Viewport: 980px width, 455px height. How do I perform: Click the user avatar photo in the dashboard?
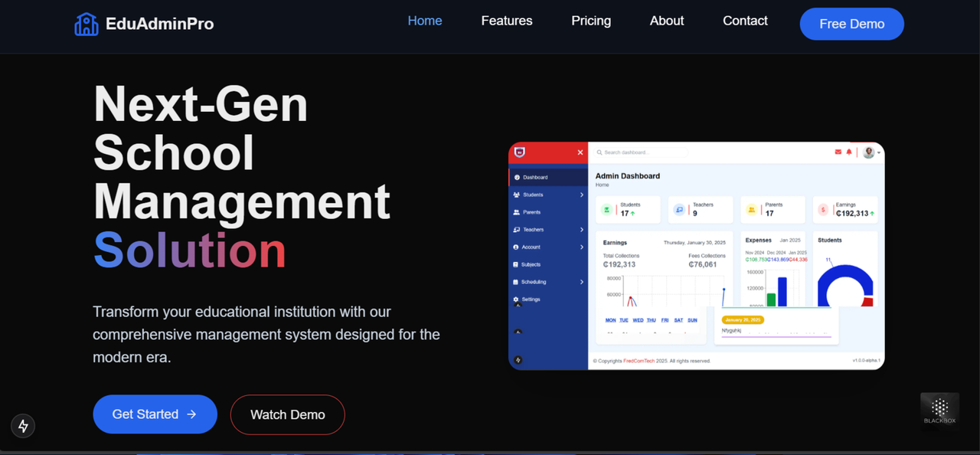(x=868, y=152)
